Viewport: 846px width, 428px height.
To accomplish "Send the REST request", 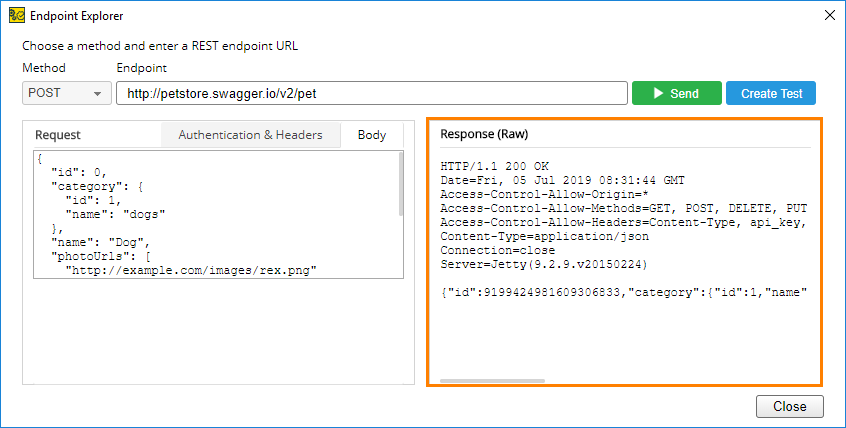I will 677,93.
